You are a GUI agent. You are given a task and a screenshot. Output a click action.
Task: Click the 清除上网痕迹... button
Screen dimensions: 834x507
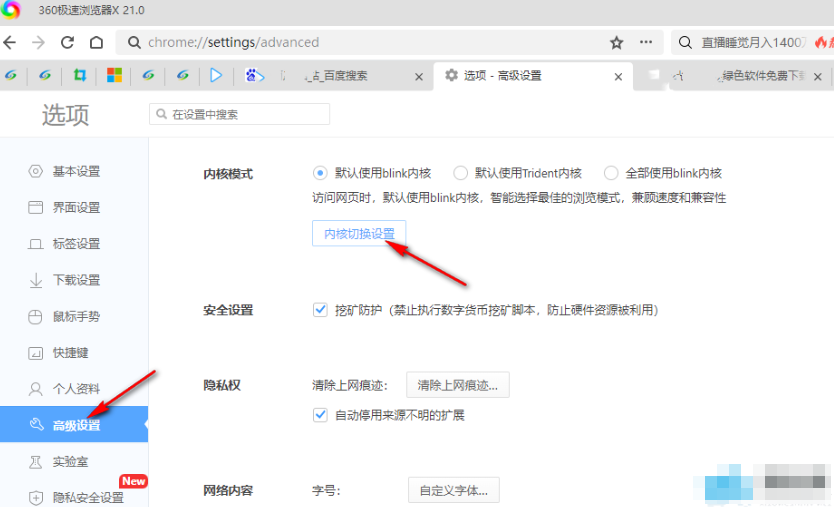(457, 385)
